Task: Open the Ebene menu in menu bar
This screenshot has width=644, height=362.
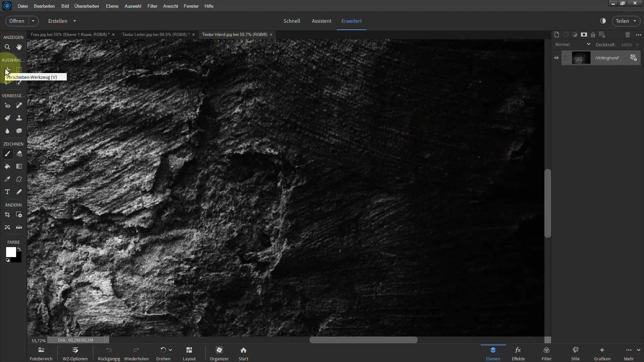Action: pyautogui.click(x=112, y=6)
